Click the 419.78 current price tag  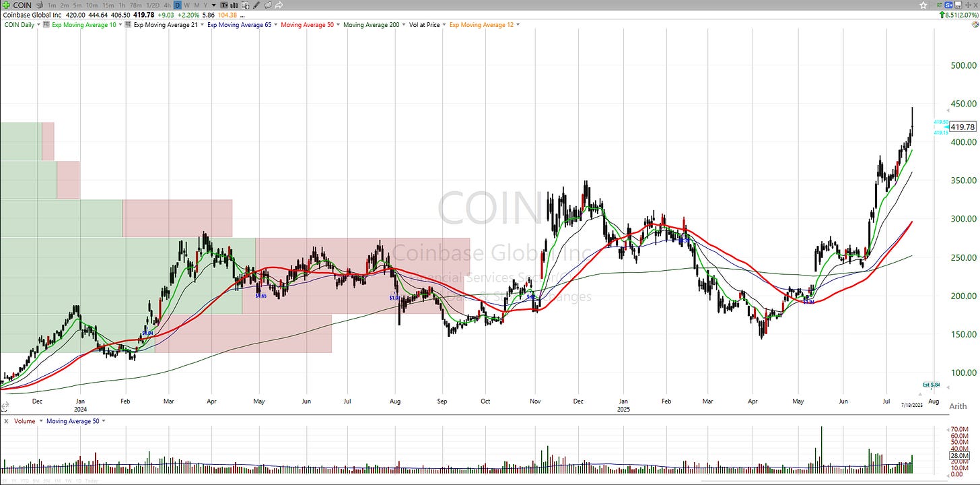pos(963,126)
